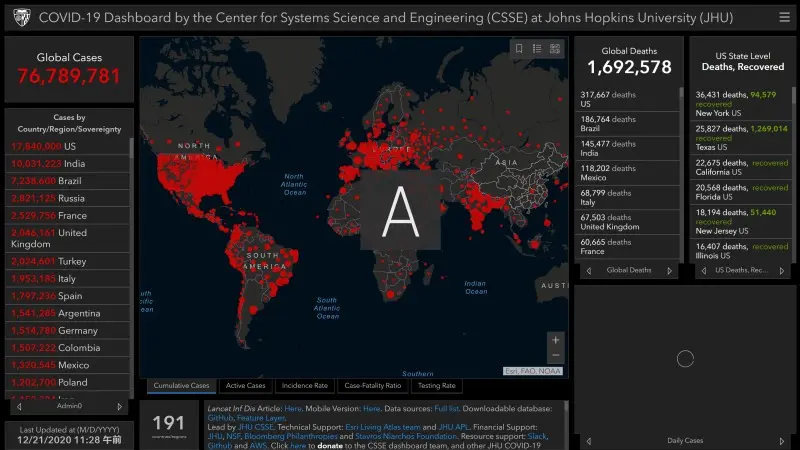Click Florida US state row
The width and height of the screenshot is (800, 450).
coord(741,192)
